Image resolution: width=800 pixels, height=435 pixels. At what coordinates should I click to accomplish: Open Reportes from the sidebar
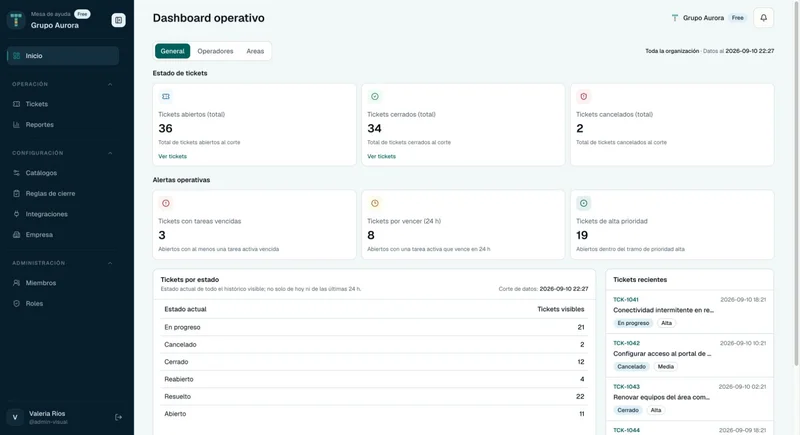(63, 124)
